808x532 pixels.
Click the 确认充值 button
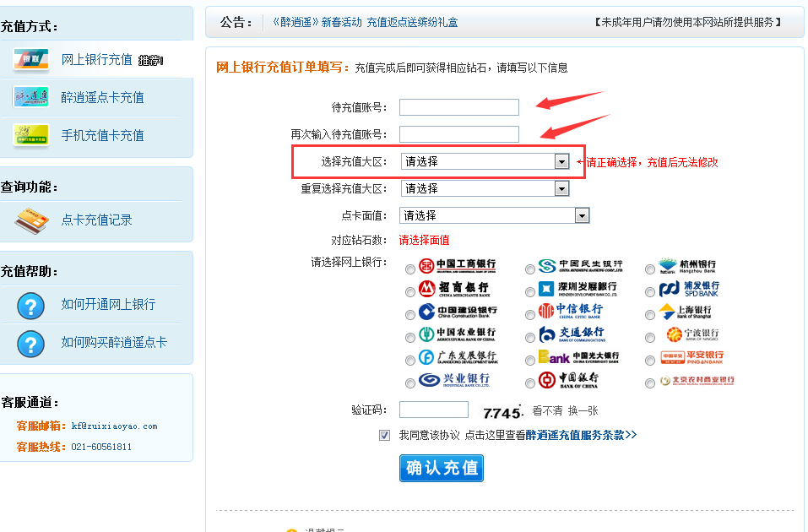442,468
